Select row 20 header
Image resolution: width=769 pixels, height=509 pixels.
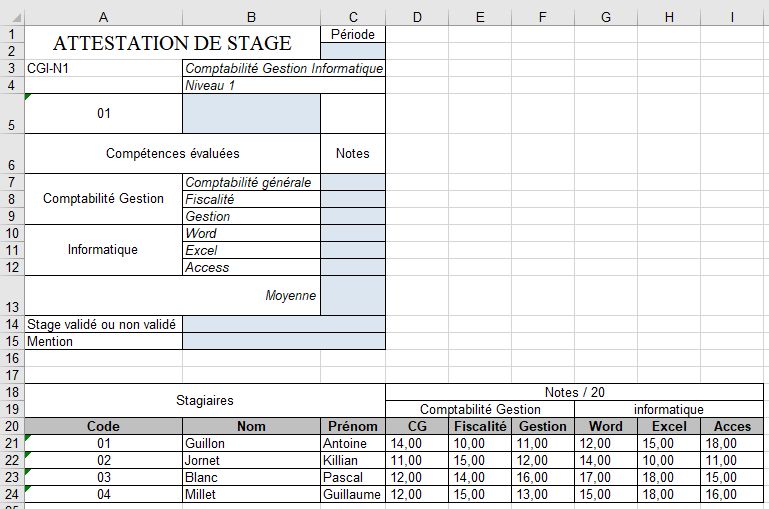coord(12,426)
